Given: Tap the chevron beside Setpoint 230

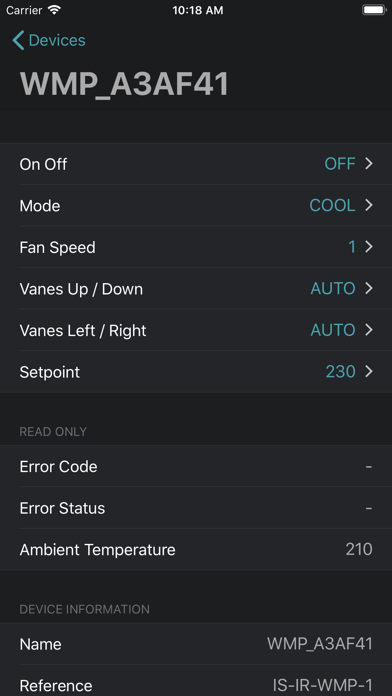Looking at the screenshot, I should pyautogui.click(x=369, y=372).
